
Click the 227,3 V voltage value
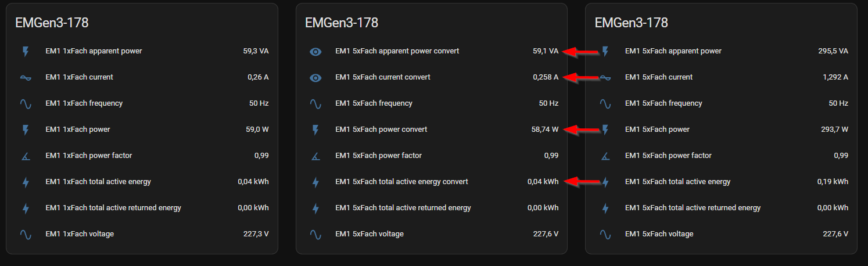256,234
